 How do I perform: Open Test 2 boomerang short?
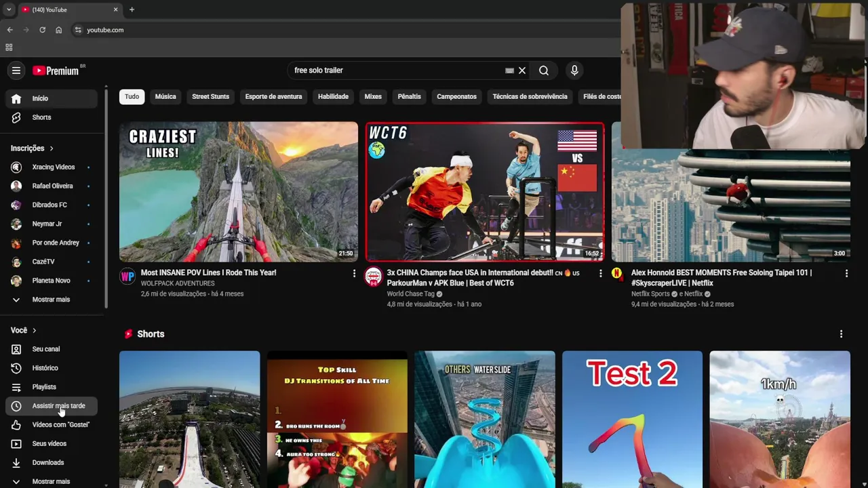click(x=632, y=420)
